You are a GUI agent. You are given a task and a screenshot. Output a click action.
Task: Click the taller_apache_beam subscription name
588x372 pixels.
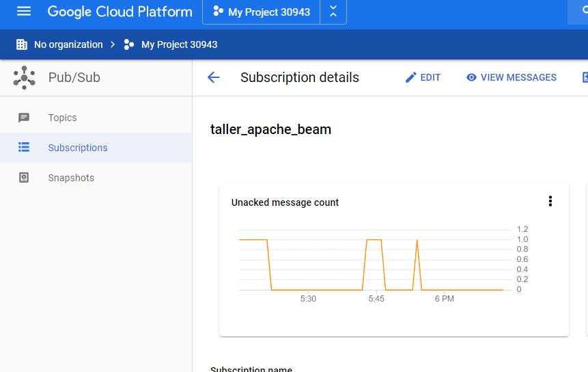(270, 129)
